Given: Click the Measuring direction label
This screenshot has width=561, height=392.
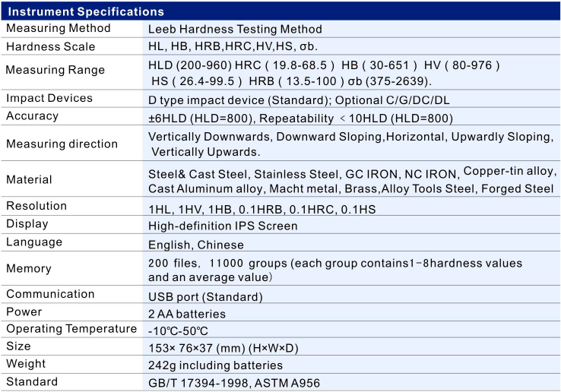Looking at the screenshot, I should [x=62, y=144].
